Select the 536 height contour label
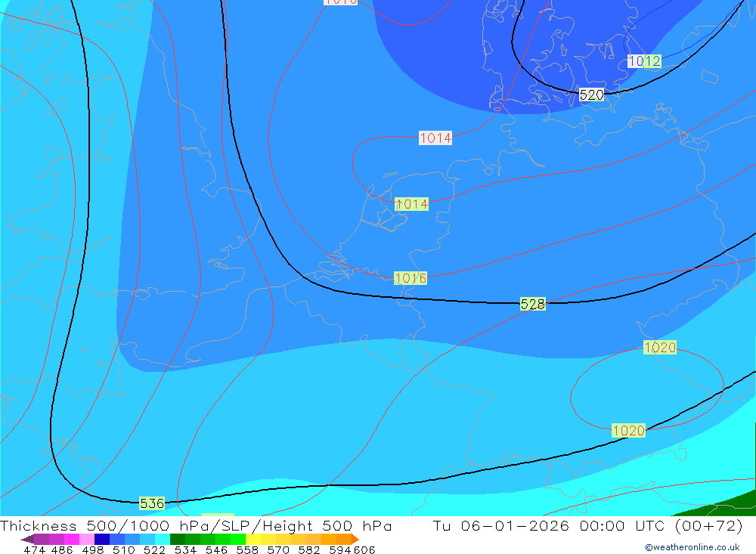The image size is (756, 554). (x=152, y=503)
